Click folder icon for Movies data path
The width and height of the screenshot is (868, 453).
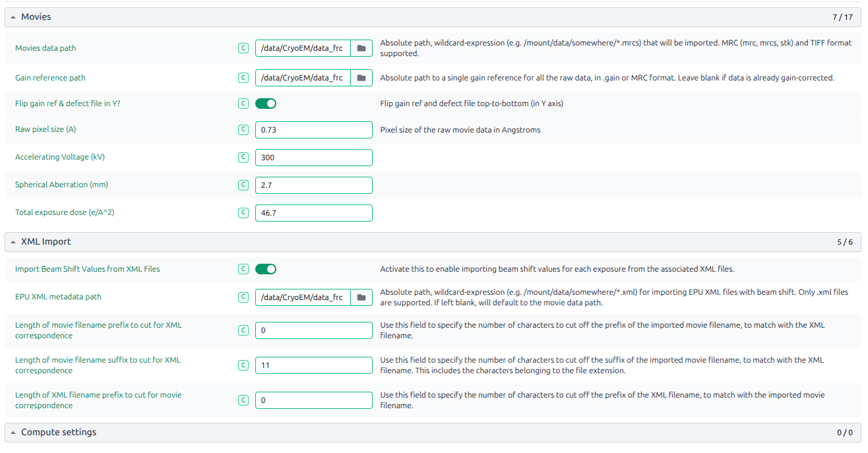point(361,48)
